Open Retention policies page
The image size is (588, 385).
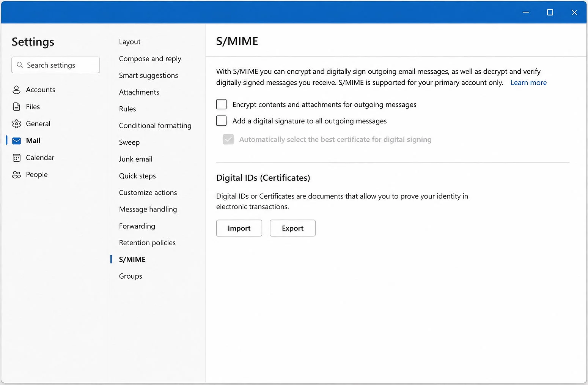[x=147, y=243]
